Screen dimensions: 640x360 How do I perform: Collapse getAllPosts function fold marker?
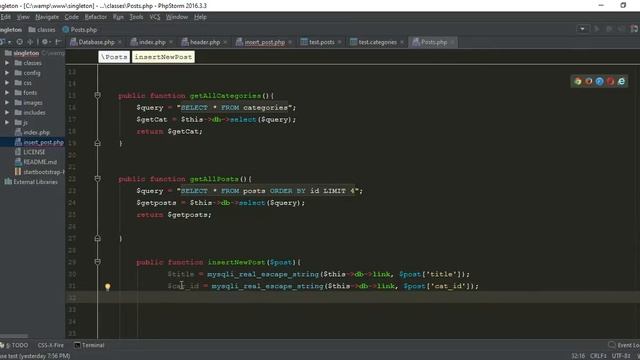97,178
